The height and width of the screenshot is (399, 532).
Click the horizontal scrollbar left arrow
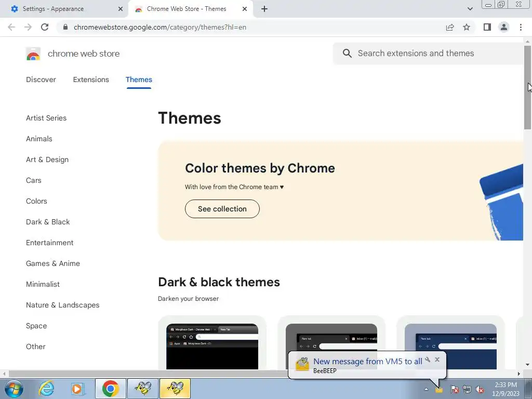coord(4,374)
